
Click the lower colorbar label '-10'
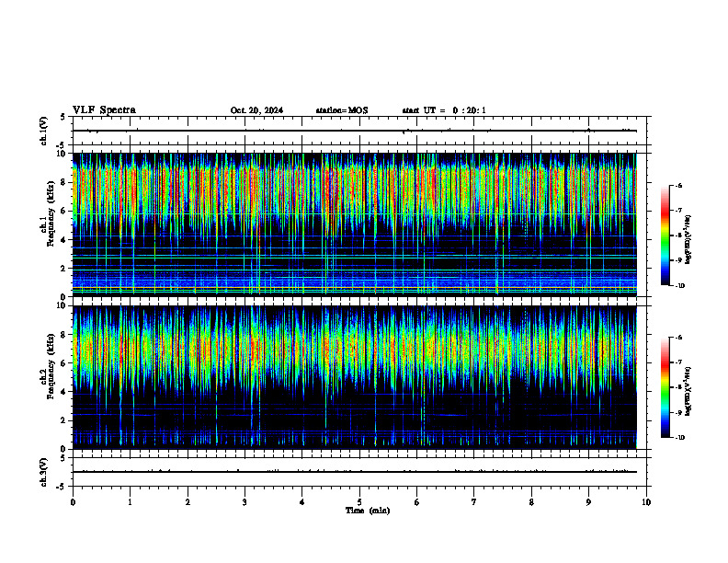tap(679, 438)
